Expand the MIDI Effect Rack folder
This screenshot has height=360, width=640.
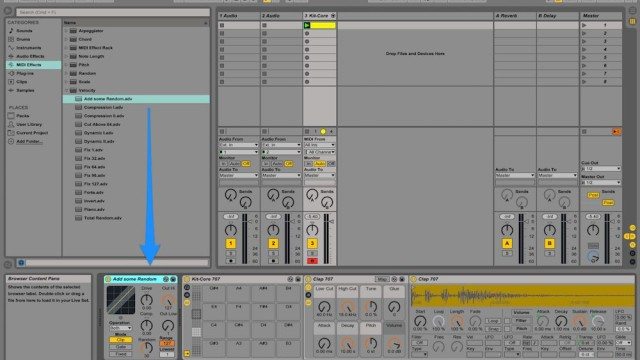click(66, 48)
